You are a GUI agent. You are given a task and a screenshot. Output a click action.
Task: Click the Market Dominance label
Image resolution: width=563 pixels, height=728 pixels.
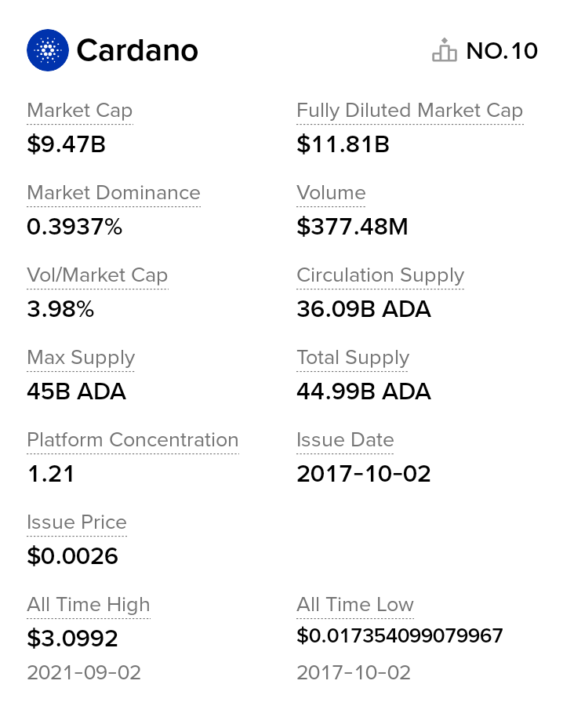coord(114,193)
